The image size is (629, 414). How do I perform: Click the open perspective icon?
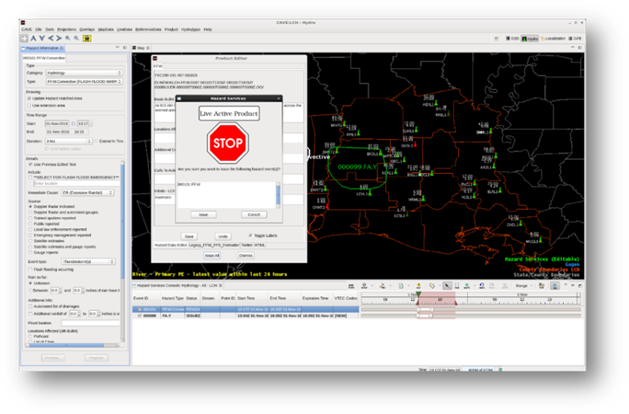[x=497, y=39]
